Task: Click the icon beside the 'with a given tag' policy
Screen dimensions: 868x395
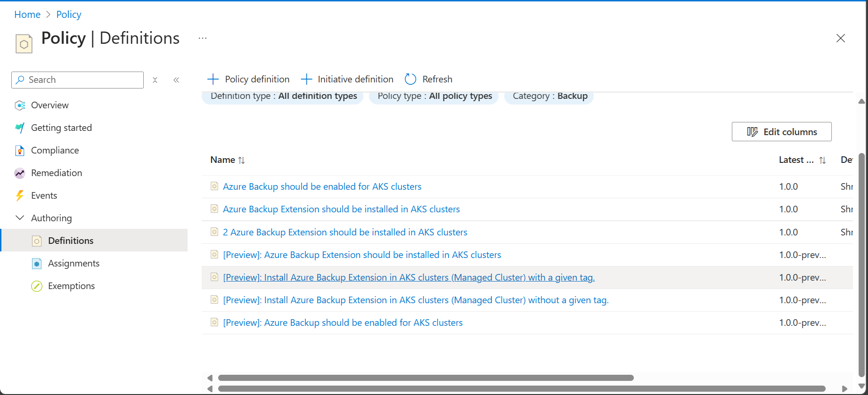Action: 214,277
